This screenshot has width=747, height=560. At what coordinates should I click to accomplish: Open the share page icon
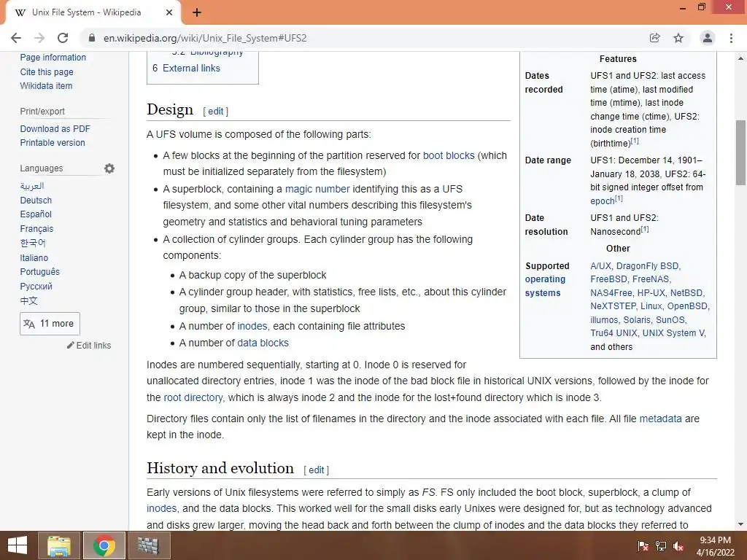tap(655, 38)
